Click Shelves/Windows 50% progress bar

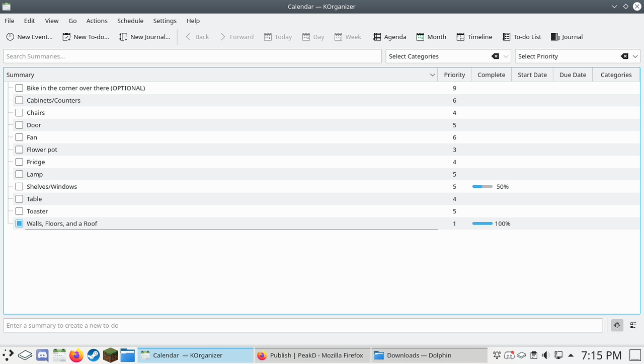[482, 187]
